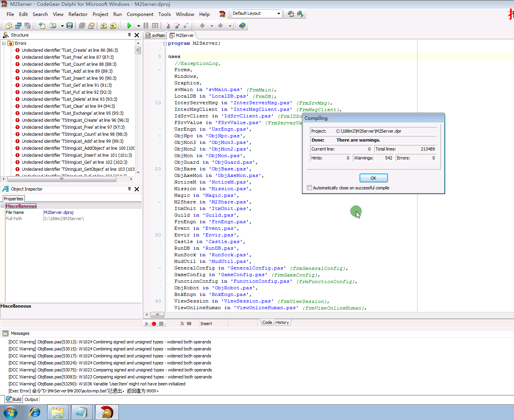
Task: Open dropdown arrow next to Open icon
Action: 62,26
